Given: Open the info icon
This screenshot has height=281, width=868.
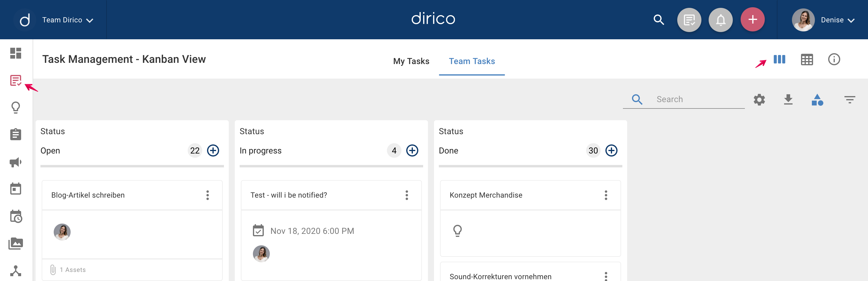Looking at the screenshot, I should point(834,59).
